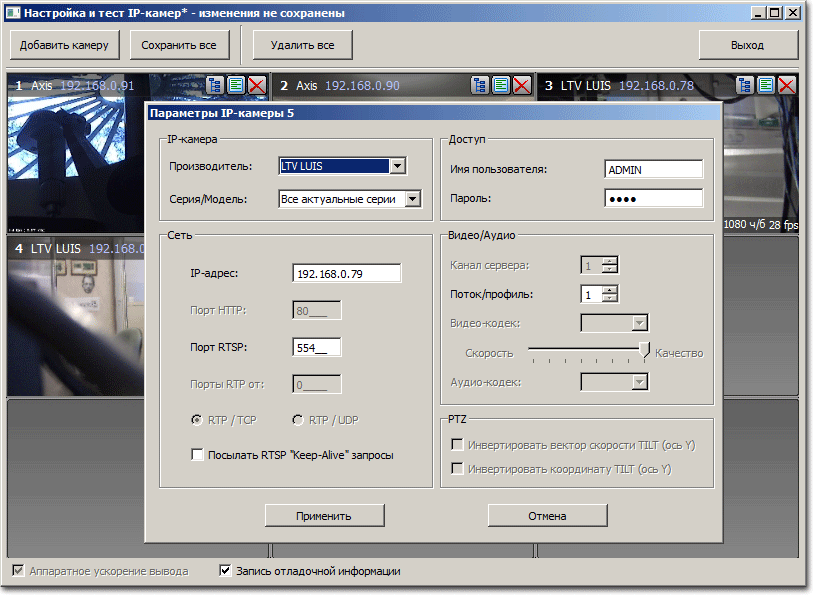Open tree settings icon for camera 3 LTV LUIS

[745, 85]
